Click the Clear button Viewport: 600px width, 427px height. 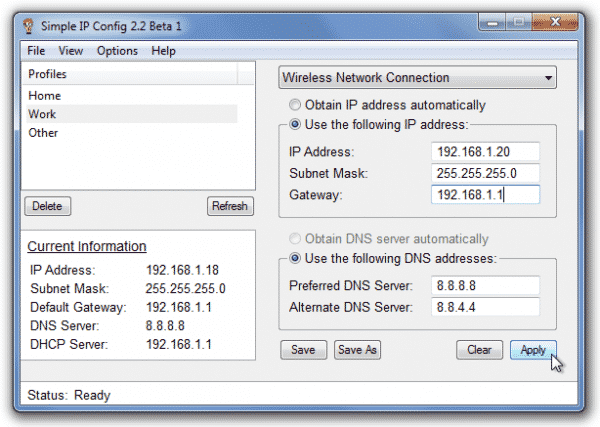pyautogui.click(x=479, y=350)
